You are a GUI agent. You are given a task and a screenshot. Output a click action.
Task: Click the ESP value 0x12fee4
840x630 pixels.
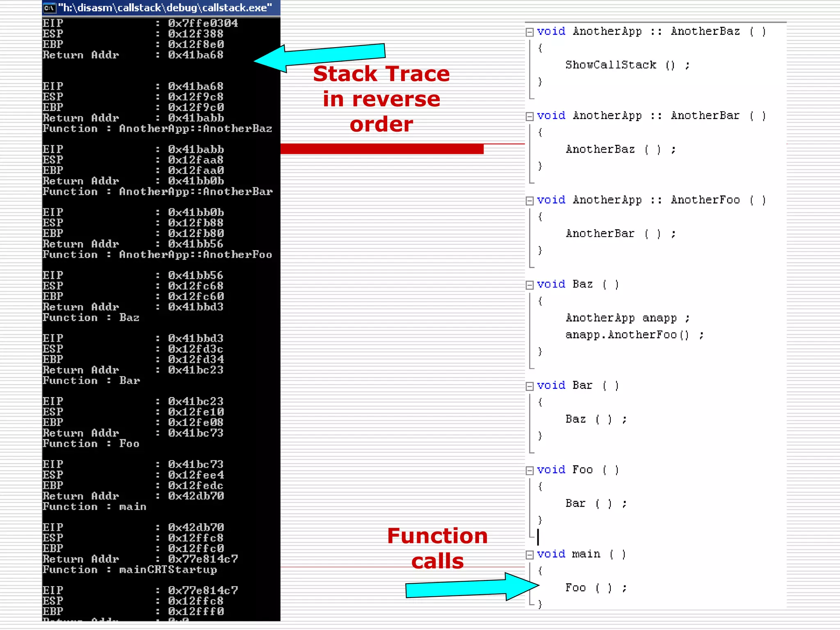[196, 475]
